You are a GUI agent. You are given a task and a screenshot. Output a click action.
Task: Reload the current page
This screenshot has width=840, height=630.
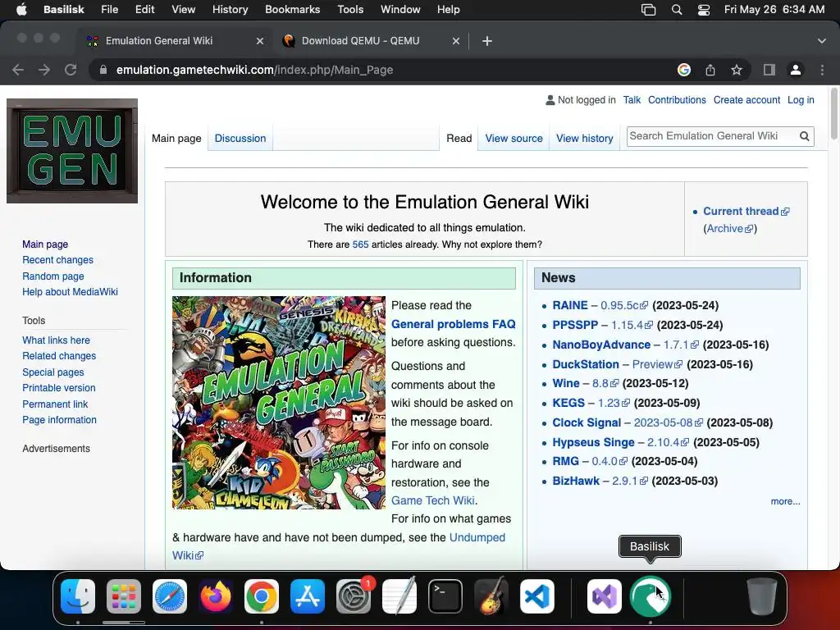pos(71,71)
